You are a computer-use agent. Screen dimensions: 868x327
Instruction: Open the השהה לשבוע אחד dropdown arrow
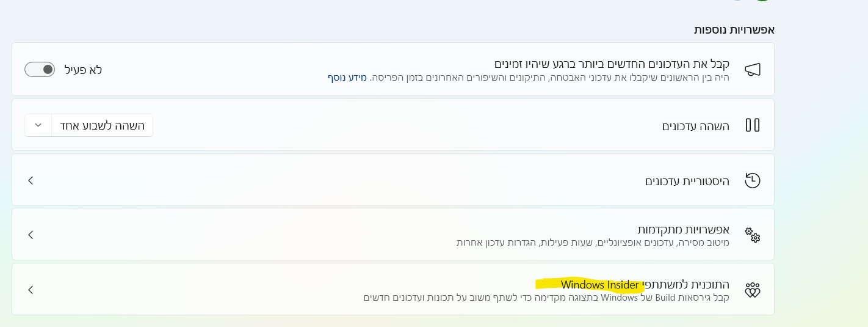(x=38, y=125)
